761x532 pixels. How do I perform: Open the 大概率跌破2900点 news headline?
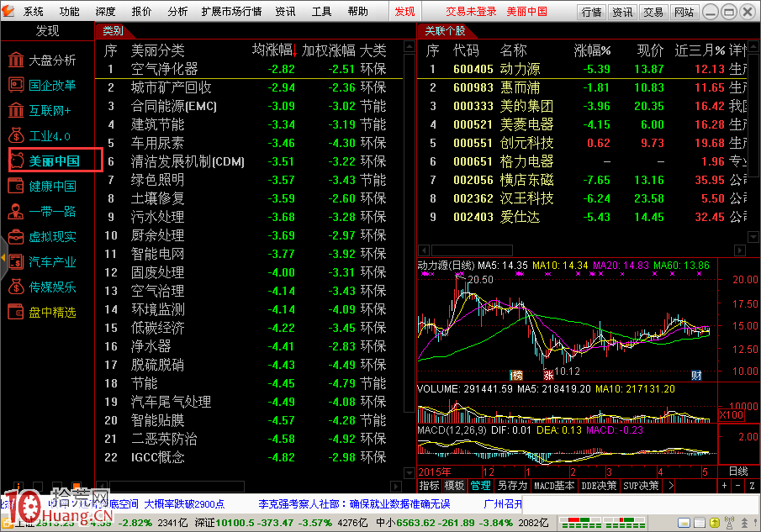184,504
